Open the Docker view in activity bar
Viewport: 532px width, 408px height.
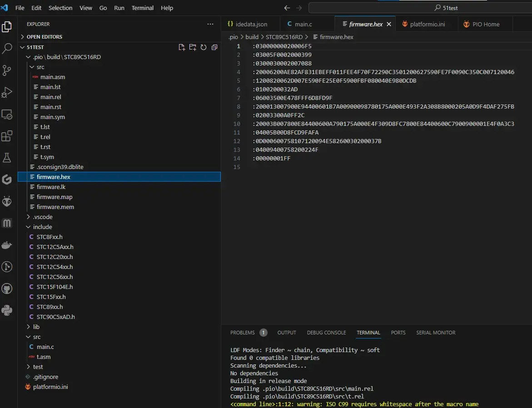(7, 245)
